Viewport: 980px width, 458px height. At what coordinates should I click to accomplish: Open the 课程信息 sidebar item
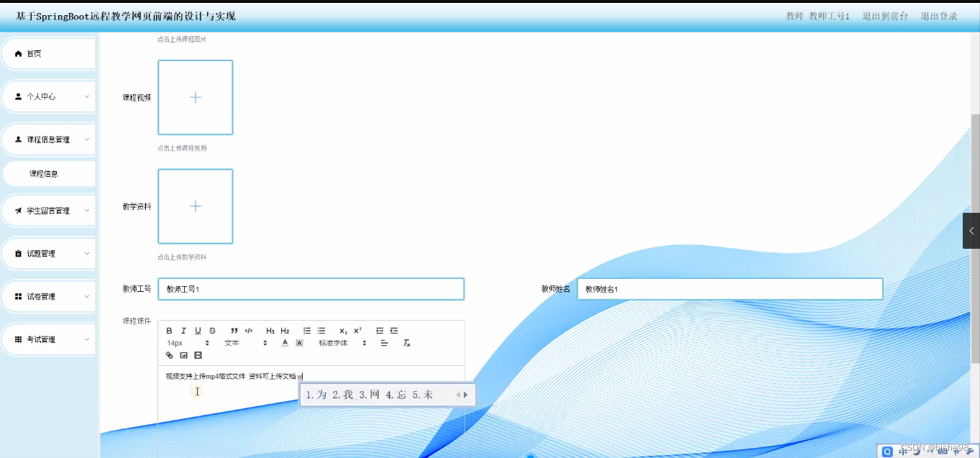coord(47,173)
